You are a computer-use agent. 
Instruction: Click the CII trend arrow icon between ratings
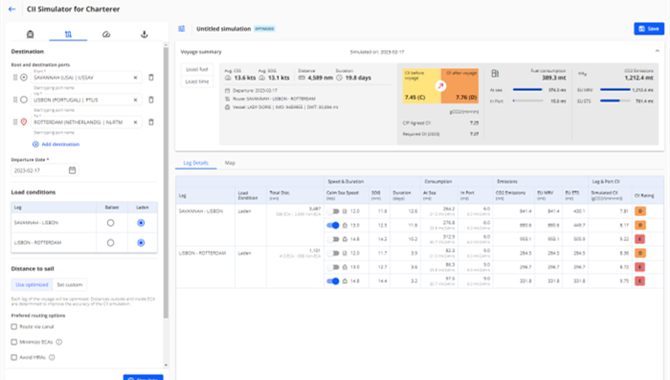click(441, 86)
